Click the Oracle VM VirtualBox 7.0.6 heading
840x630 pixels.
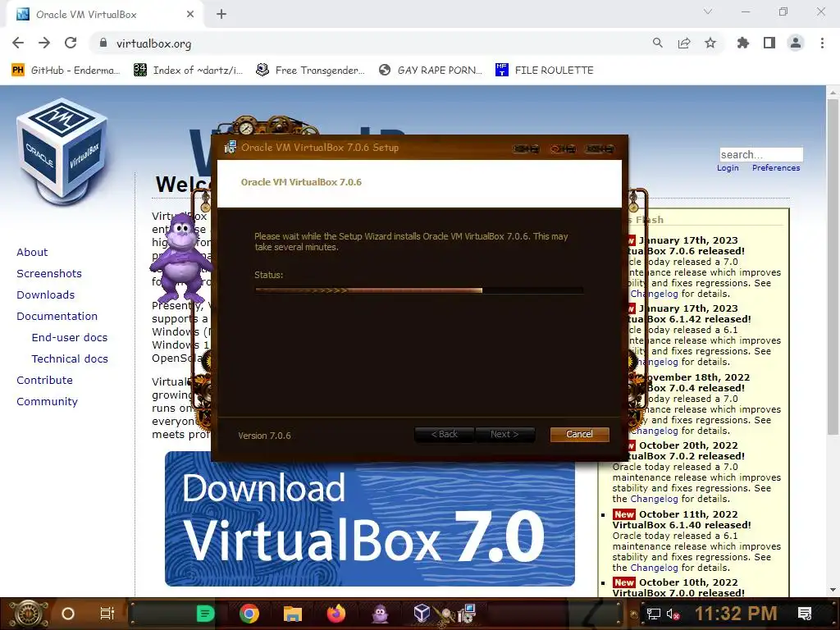(301, 182)
